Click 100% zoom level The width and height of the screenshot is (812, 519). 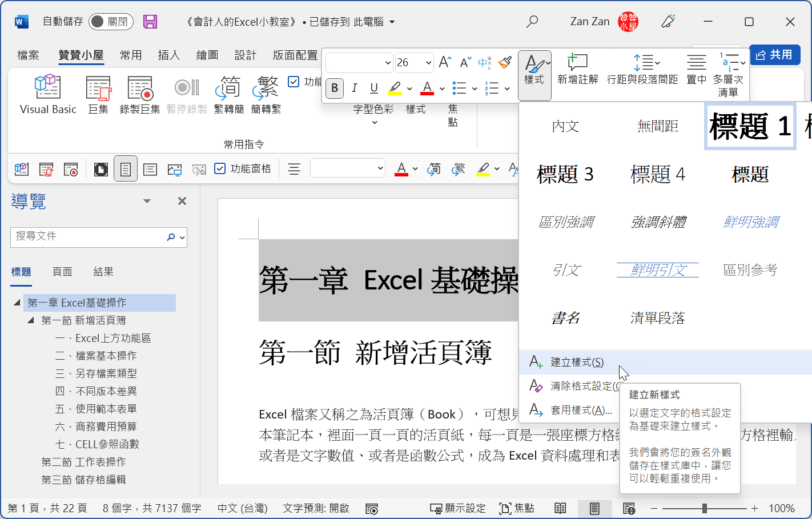782,508
